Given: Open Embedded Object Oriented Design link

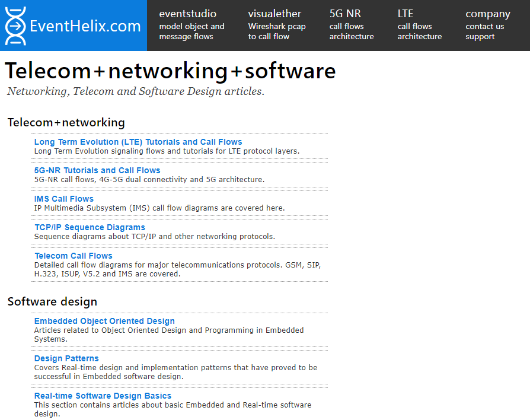Looking at the screenshot, I should pos(104,321).
